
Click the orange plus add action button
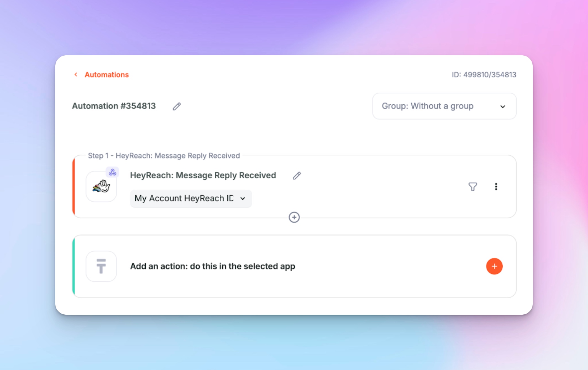[x=494, y=266]
